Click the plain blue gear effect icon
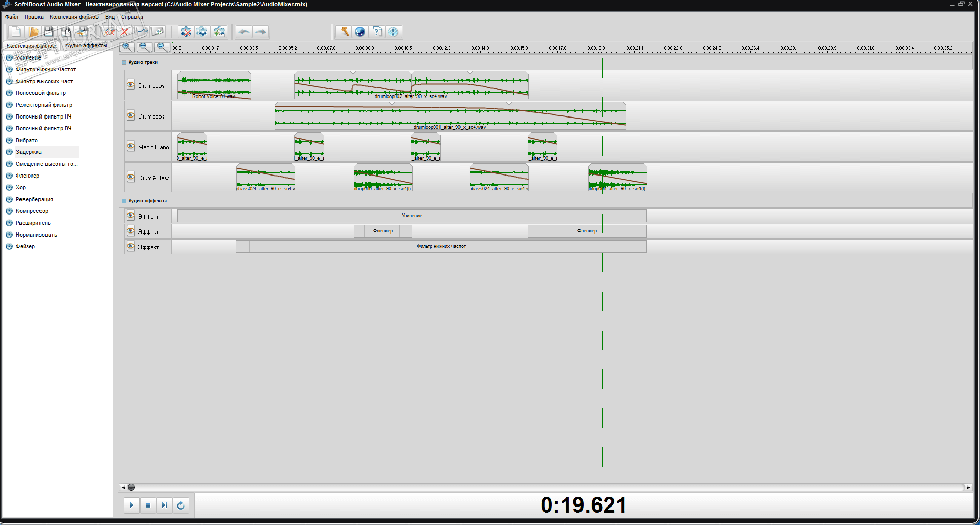This screenshot has height=525, width=980. (x=202, y=32)
